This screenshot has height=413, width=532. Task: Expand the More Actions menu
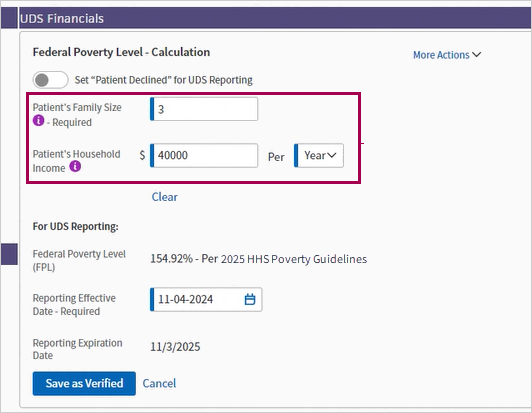[x=447, y=55]
